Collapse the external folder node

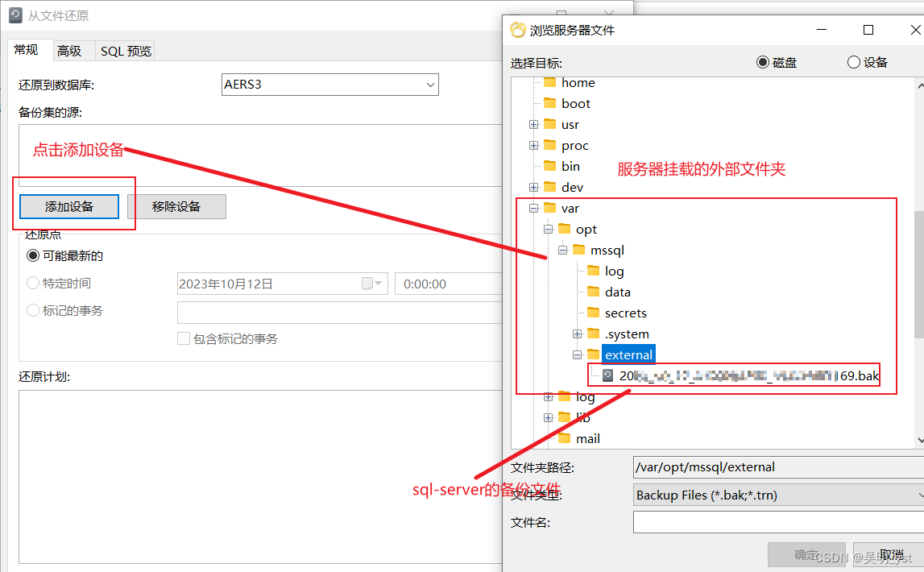[577, 354]
